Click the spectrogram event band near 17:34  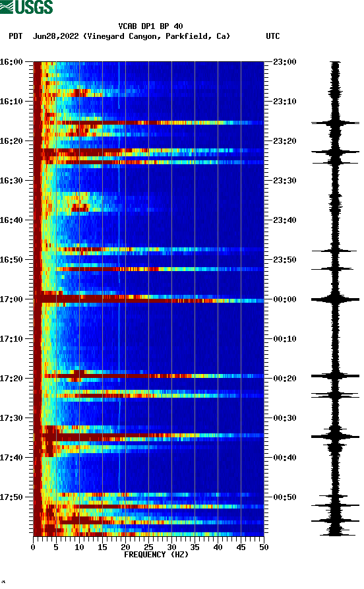[149, 436]
